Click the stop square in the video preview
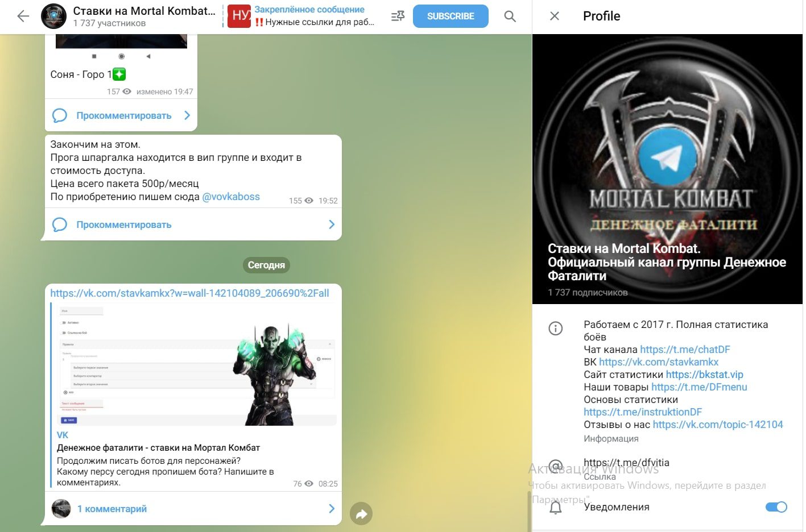 94,56
